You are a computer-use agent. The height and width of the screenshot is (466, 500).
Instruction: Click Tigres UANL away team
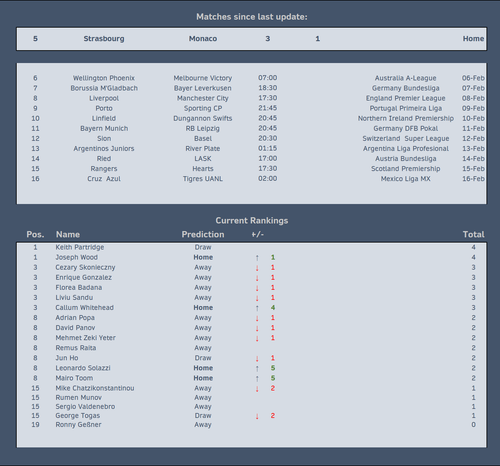point(203,179)
